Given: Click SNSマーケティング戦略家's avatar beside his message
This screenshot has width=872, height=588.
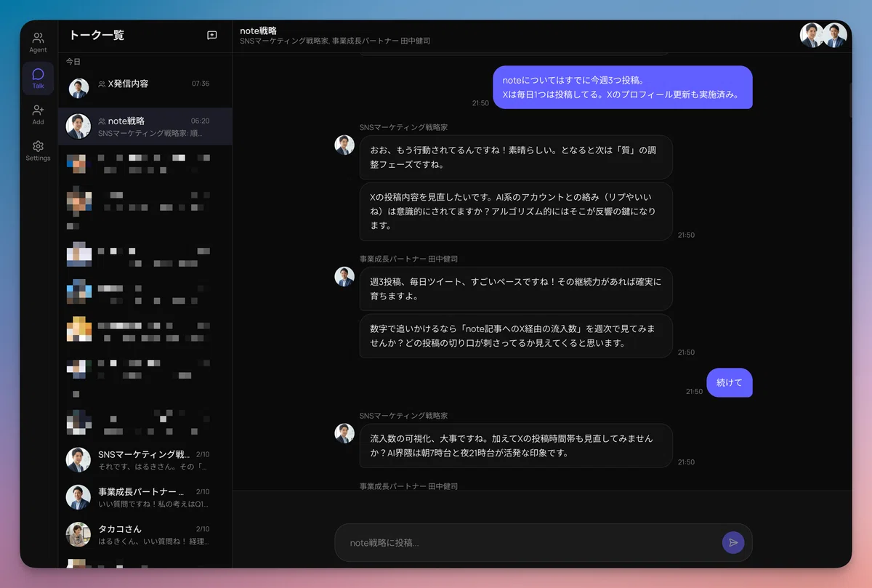Looking at the screenshot, I should tap(344, 145).
